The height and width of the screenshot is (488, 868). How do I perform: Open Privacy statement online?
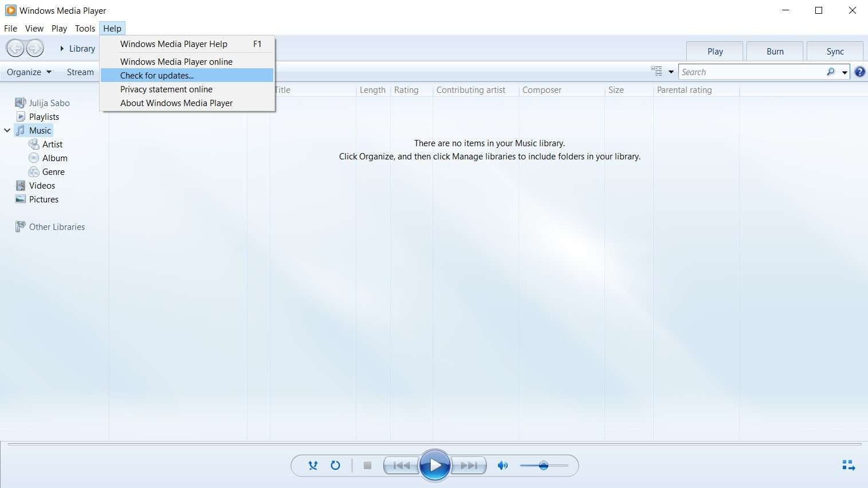click(187, 89)
